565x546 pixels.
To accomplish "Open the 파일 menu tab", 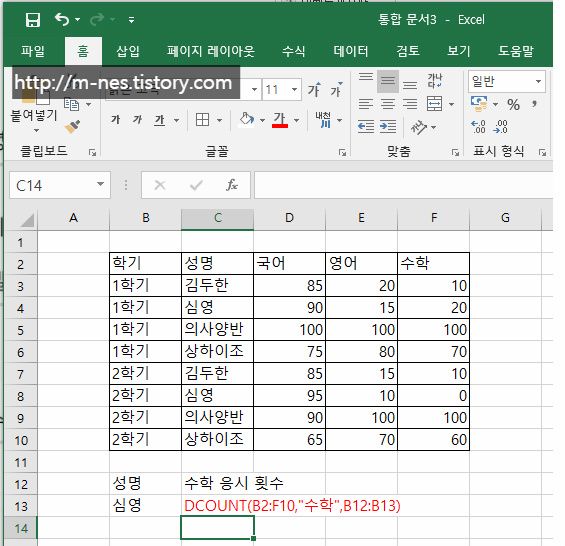I will click(x=33, y=51).
